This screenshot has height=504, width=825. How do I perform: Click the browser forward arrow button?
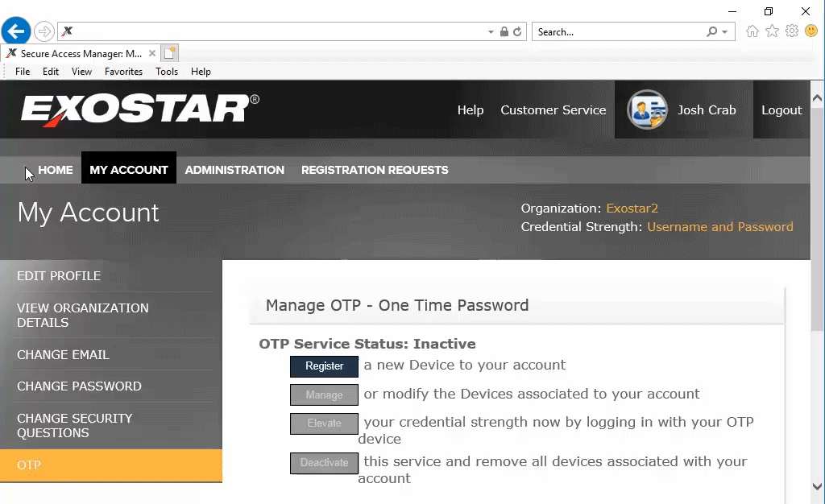[x=44, y=31]
